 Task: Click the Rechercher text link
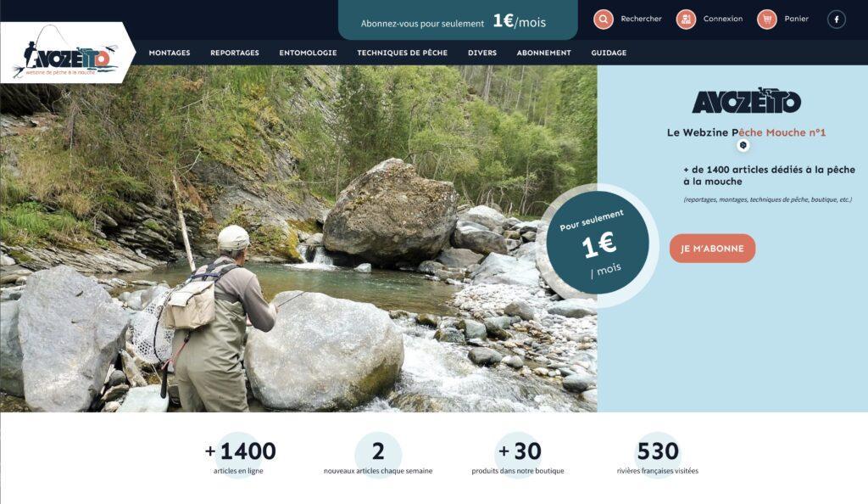(x=641, y=19)
